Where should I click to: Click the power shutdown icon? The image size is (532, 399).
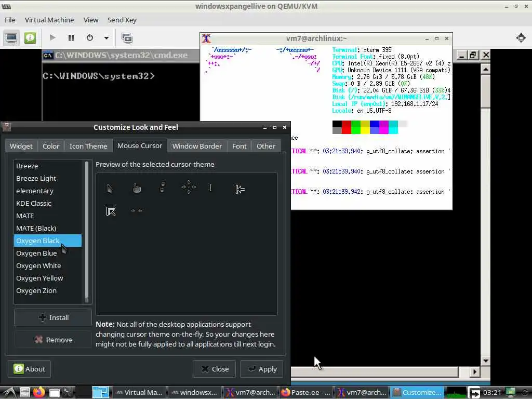pos(89,37)
